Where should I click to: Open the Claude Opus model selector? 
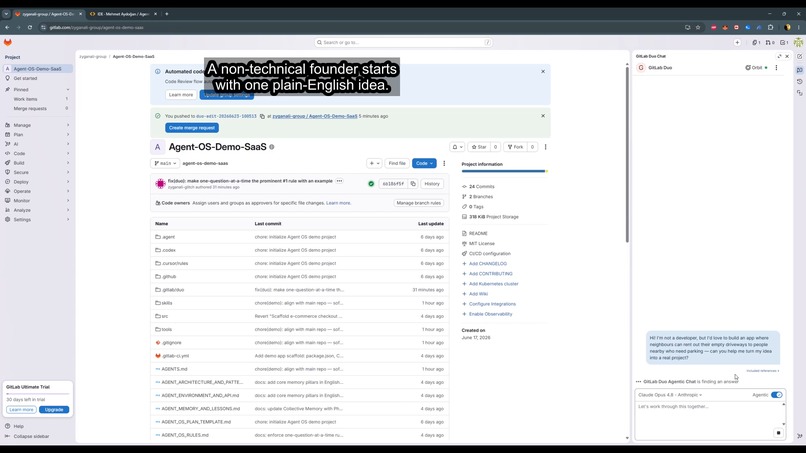tap(670, 395)
